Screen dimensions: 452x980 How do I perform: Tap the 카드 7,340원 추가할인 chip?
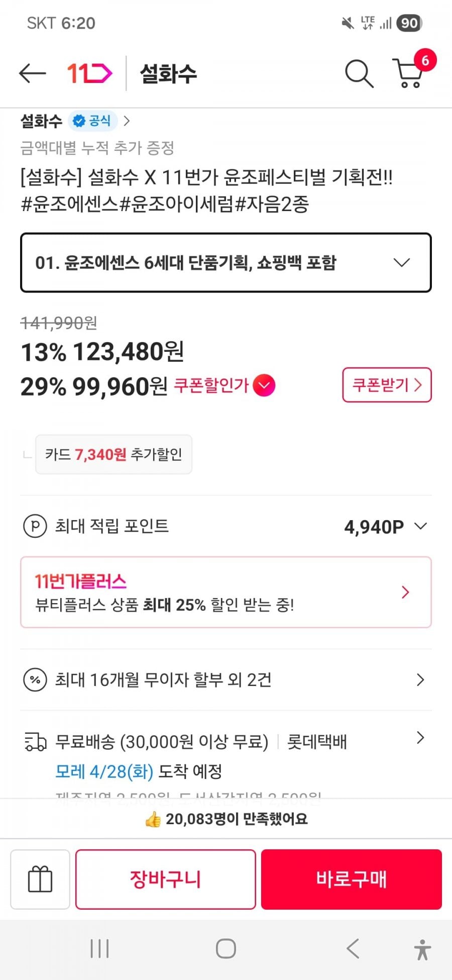[x=114, y=454]
